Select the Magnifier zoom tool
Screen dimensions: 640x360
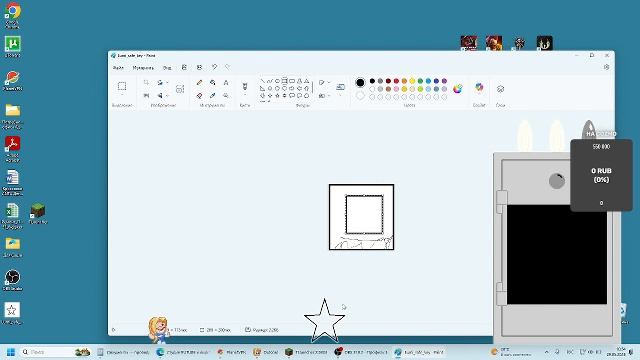pos(226,96)
